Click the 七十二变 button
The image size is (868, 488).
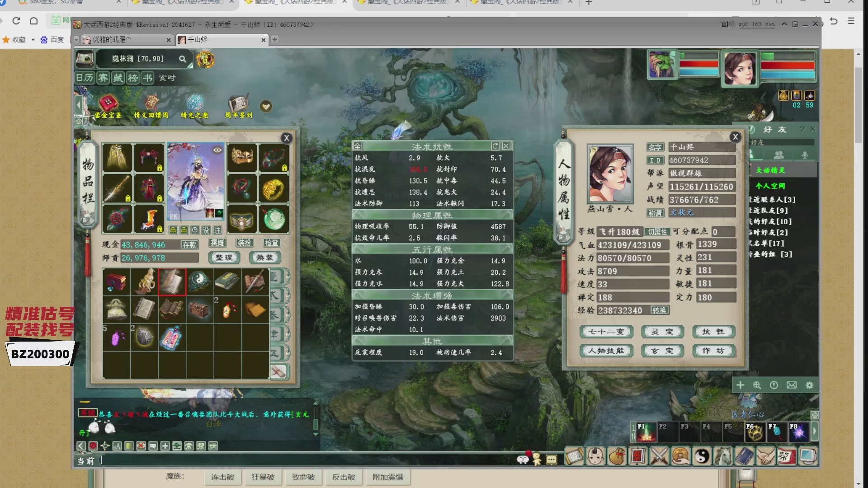point(606,332)
